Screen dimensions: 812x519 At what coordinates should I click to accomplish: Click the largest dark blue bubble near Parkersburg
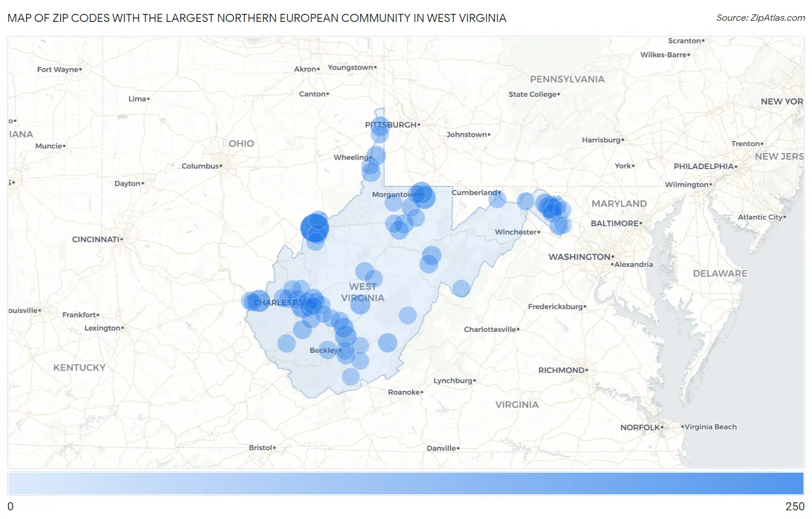coord(315,227)
